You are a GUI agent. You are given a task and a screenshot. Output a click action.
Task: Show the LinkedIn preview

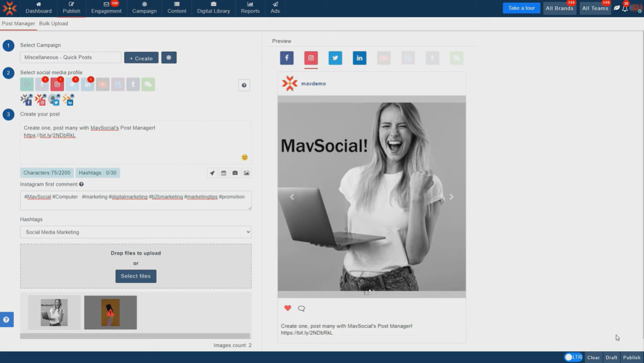click(359, 58)
